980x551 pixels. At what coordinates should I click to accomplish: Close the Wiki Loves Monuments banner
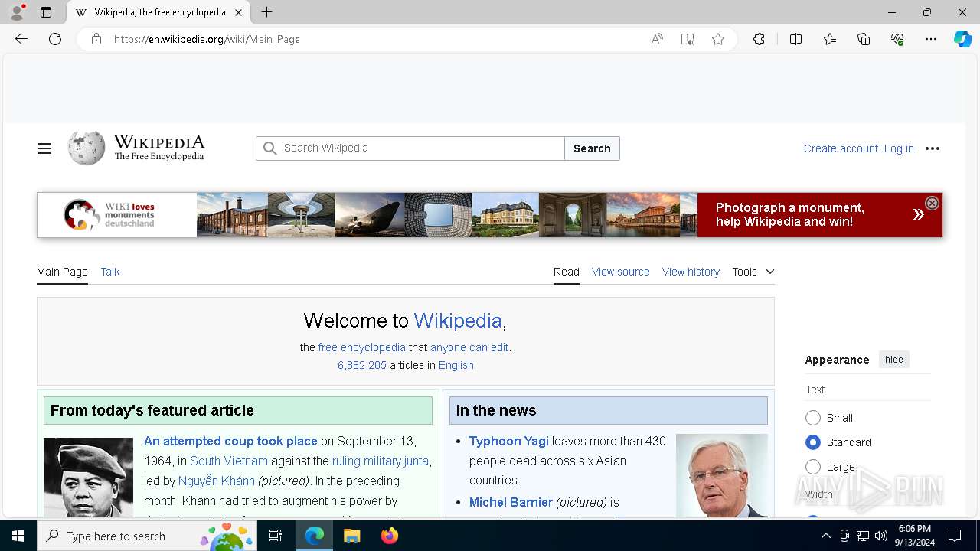click(x=932, y=203)
